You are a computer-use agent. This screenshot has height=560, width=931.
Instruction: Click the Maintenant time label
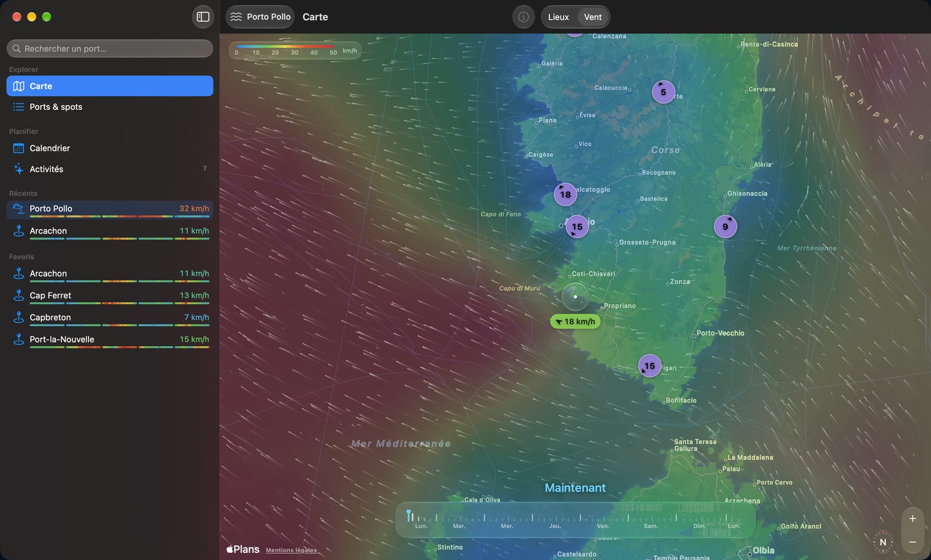[575, 488]
